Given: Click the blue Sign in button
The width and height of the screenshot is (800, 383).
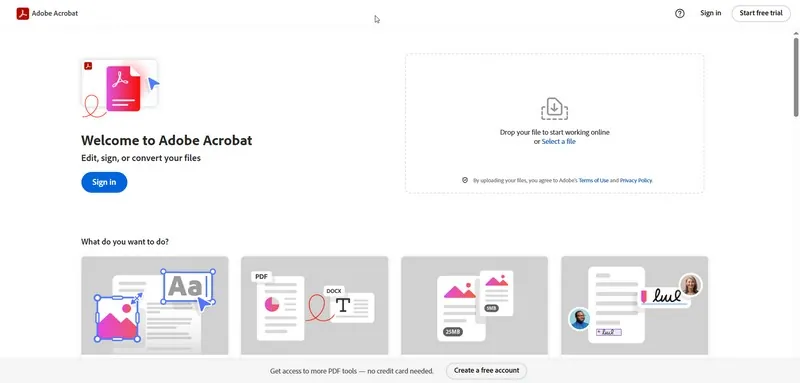Looking at the screenshot, I should coord(104,182).
